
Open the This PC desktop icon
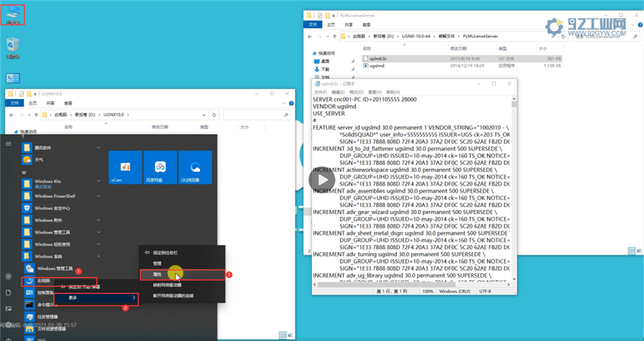pyautogui.click(x=13, y=15)
